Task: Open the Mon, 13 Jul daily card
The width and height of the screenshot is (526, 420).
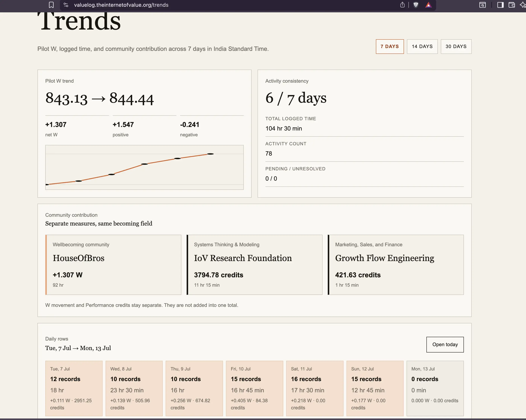Action: pyautogui.click(x=435, y=388)
